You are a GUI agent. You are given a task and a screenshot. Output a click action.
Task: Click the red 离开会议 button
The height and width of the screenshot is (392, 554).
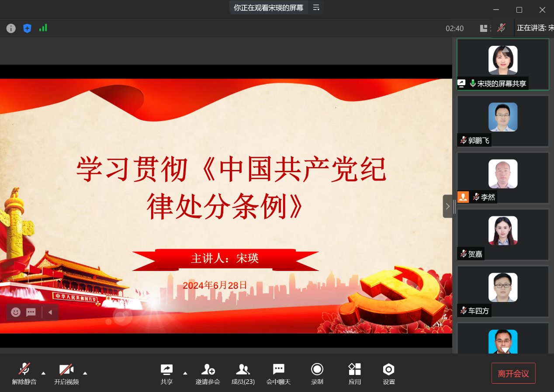(x=513, y=374)
